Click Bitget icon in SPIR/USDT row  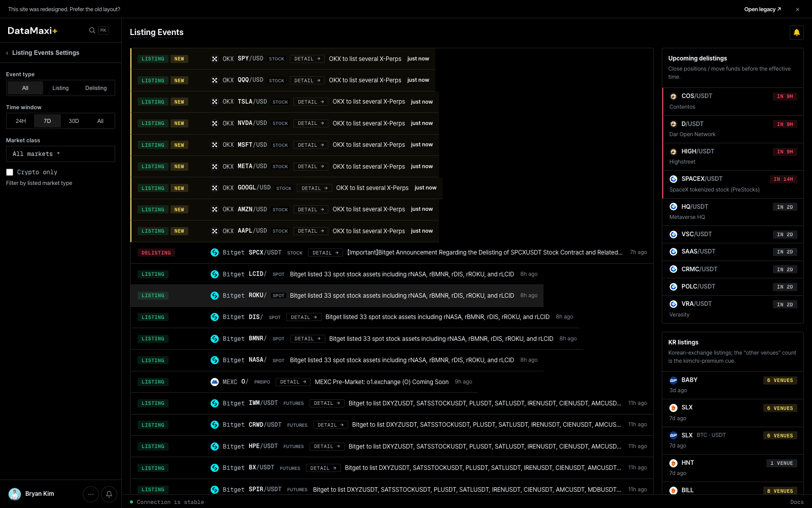click(215, 490)
